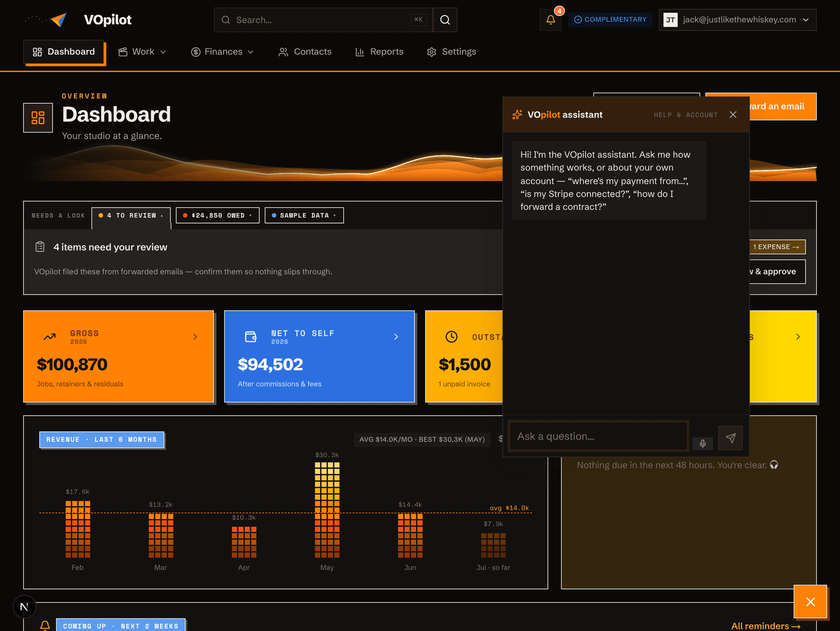Click the orange floating close button
Viewport: 840px width, 631px height.
[x=811, y=602]
